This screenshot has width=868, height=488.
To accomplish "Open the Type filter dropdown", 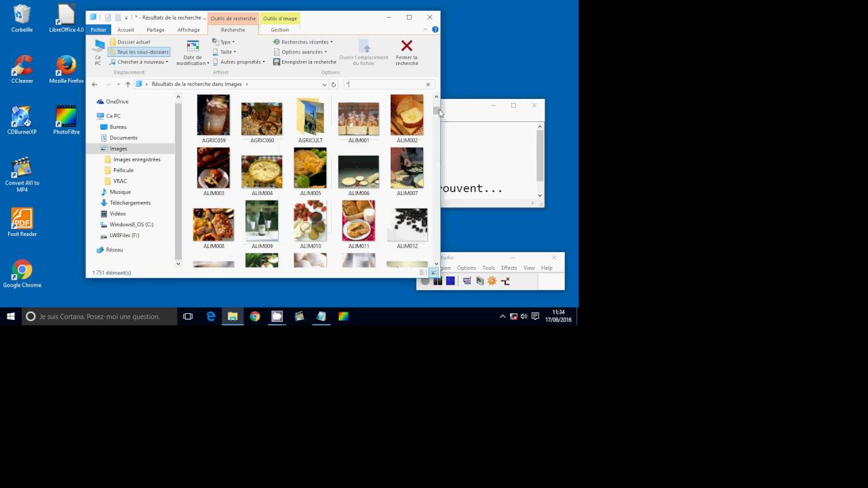I will pyautogui.click(x=224, y=42).
